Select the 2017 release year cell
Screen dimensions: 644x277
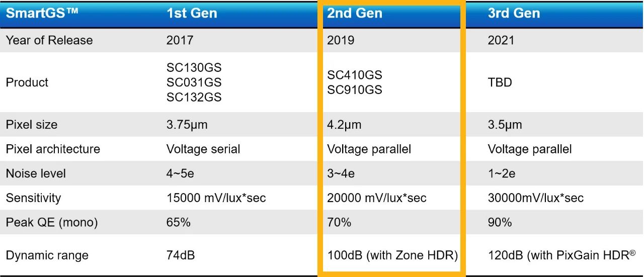[x=180, y=40]
